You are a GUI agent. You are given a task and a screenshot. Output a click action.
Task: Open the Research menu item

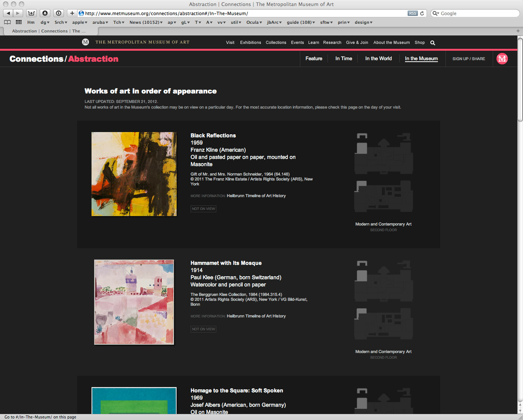point(332,42)
